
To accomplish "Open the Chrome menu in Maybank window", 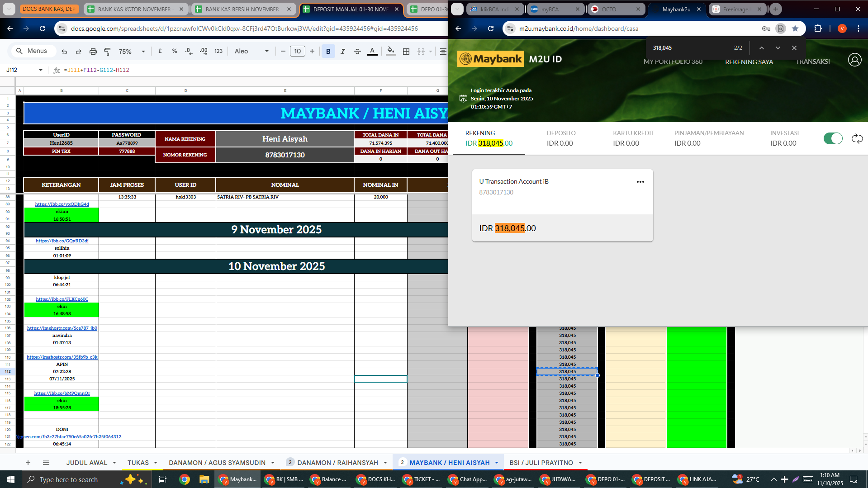I will tap(859, 28).
